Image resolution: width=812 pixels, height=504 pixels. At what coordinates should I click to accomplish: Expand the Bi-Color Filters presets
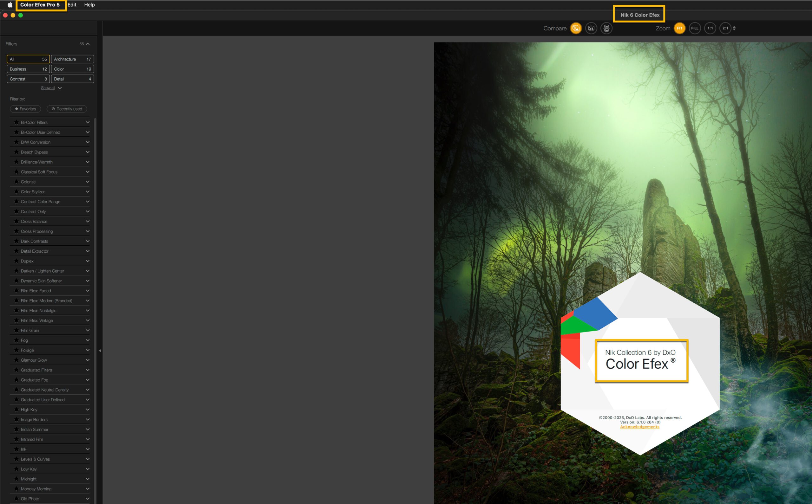coord(87,122)
